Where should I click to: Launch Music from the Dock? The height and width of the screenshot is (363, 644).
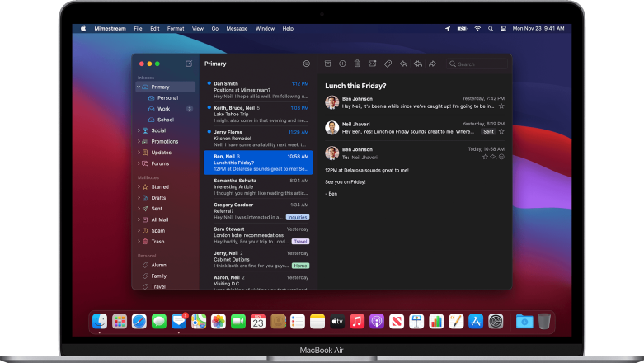(357, 322)
